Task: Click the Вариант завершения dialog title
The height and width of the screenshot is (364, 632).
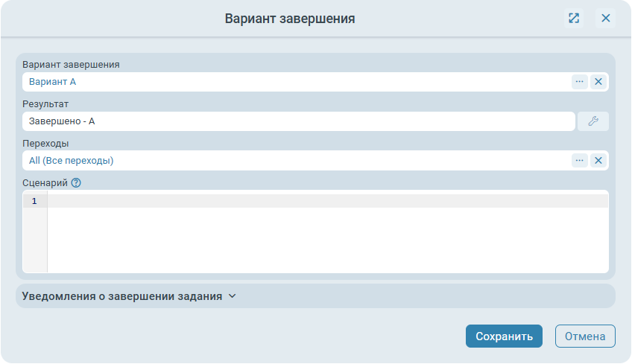Action: (x=290, y=19)
